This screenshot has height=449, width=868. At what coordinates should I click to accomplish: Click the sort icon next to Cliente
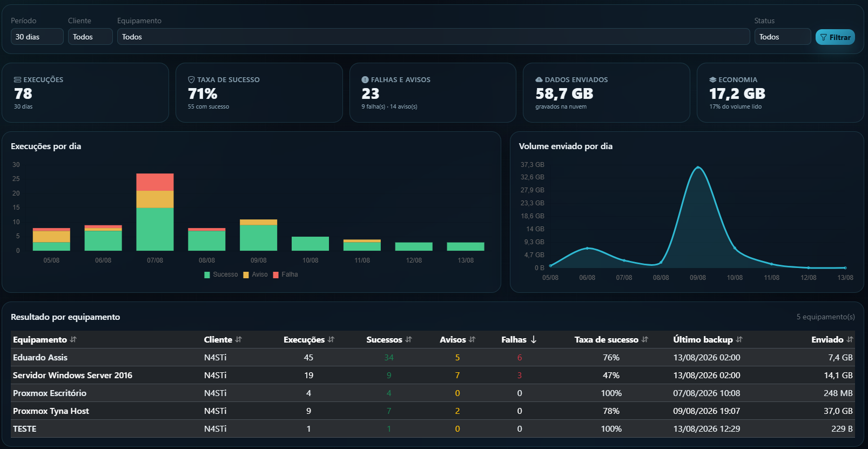(239, 339)
